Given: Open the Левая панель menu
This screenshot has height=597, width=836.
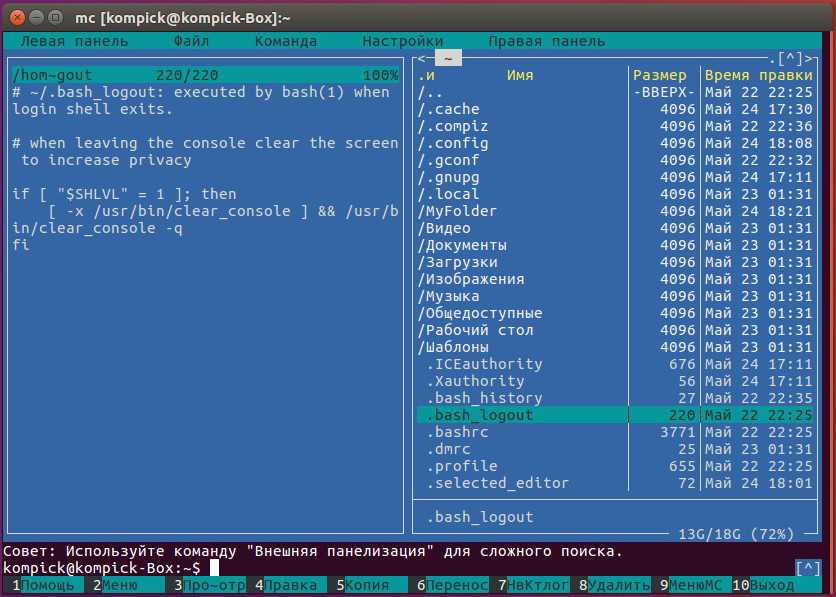Looking at the screenshot, I should pos(74,41).
